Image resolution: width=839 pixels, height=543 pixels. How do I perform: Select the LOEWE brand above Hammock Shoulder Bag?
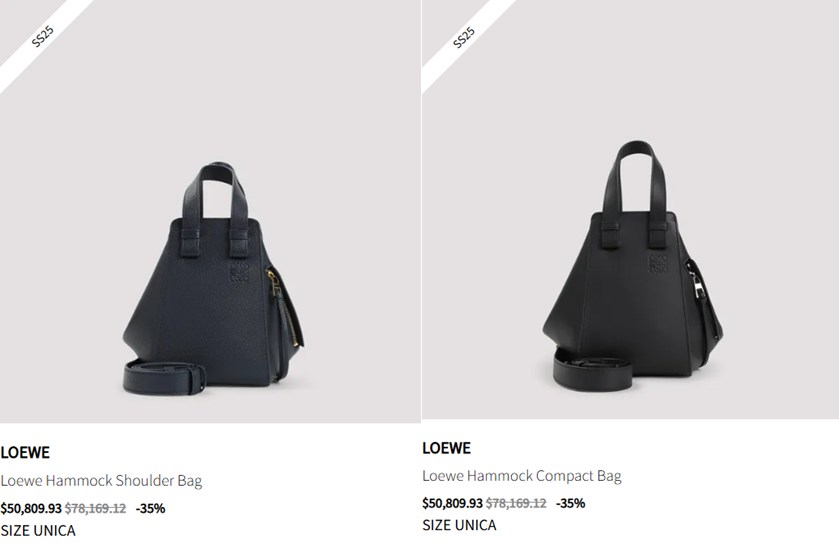point(25,453)
